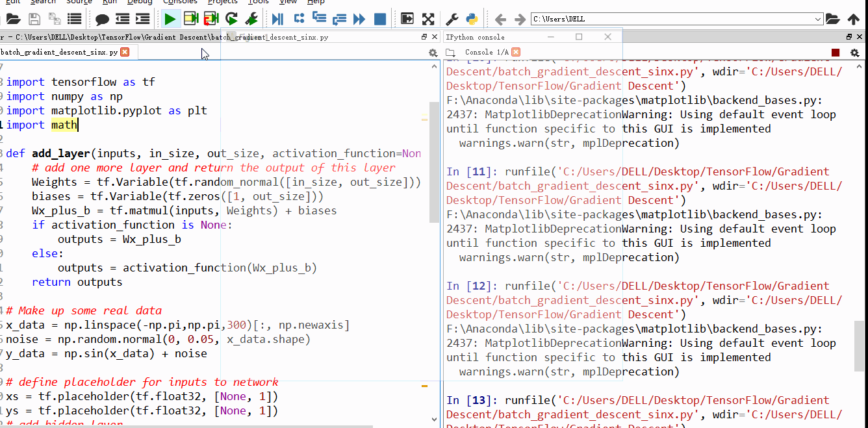Open the Debug menu
The height and width of the screenshot is (428, 868).
tap(140, 3)
